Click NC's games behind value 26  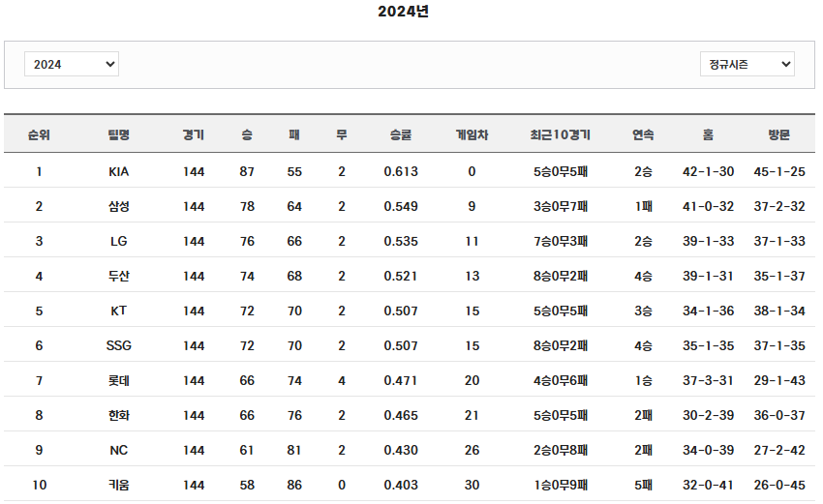point(472,450)
